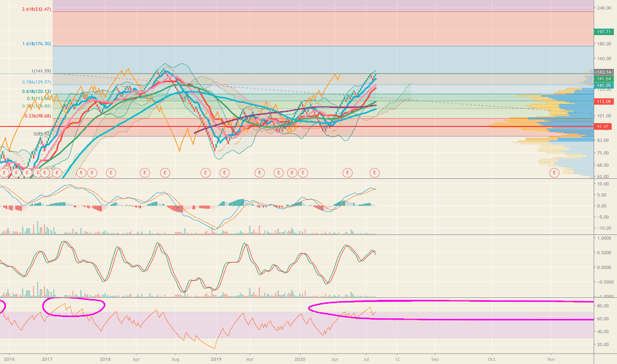The image size is (617, 364).
Task: Click the 2018 time axis label
Action: [105, 359]
